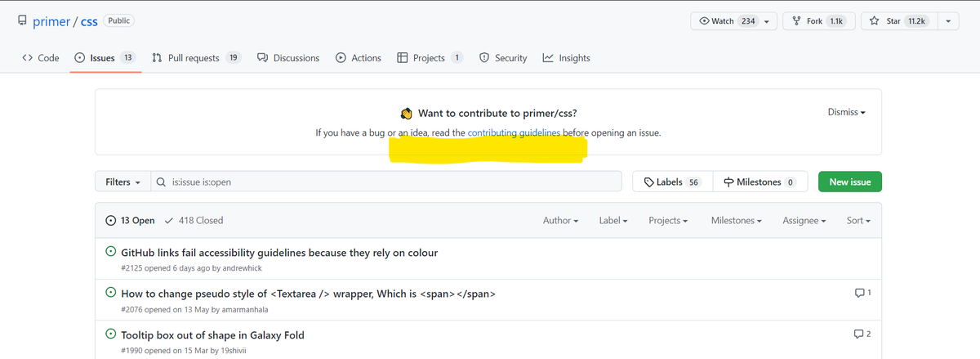
Task: Click the New issue button
Action: 849,182
